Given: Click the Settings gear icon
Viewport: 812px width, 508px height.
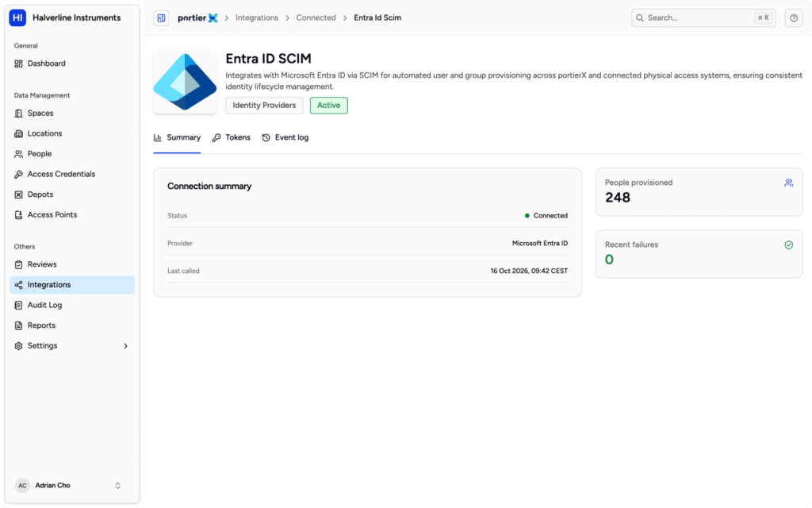Looking at the screenshot, I should (19, 346).
